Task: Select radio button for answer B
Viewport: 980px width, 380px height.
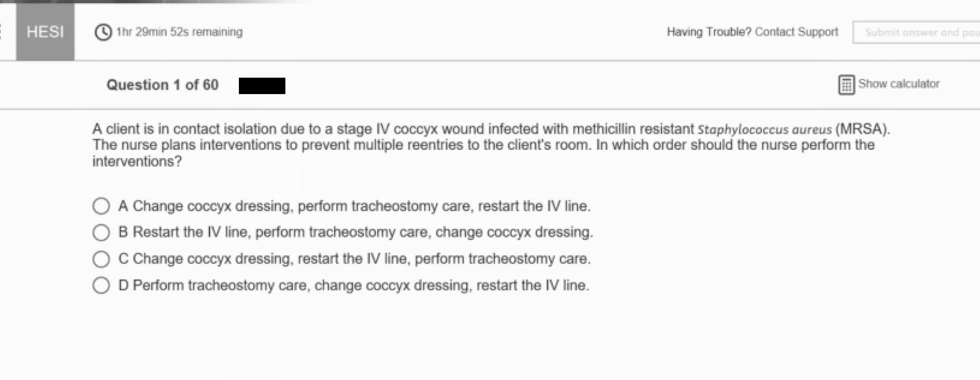Action: click(x=101, y=232)
